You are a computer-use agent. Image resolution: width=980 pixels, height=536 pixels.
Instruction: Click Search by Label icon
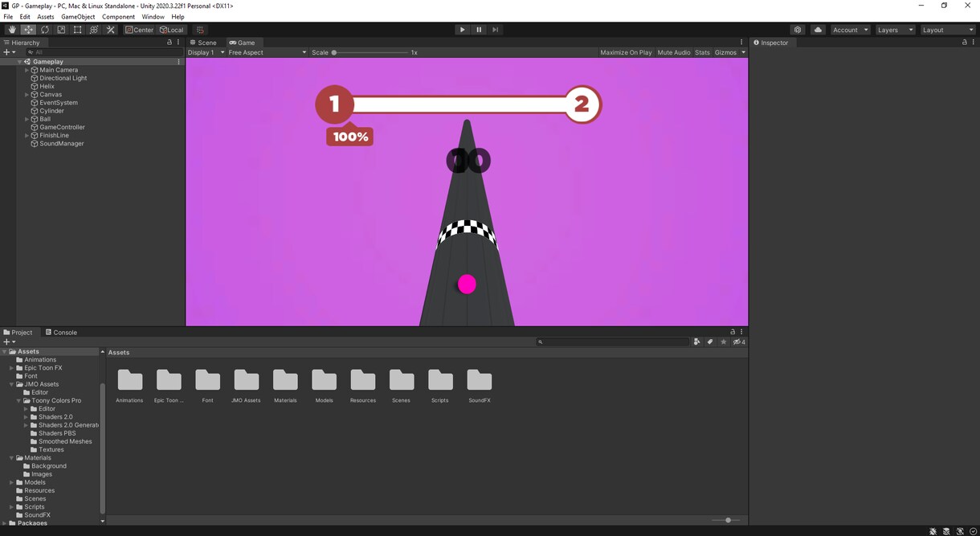click(x=710, y=342)
